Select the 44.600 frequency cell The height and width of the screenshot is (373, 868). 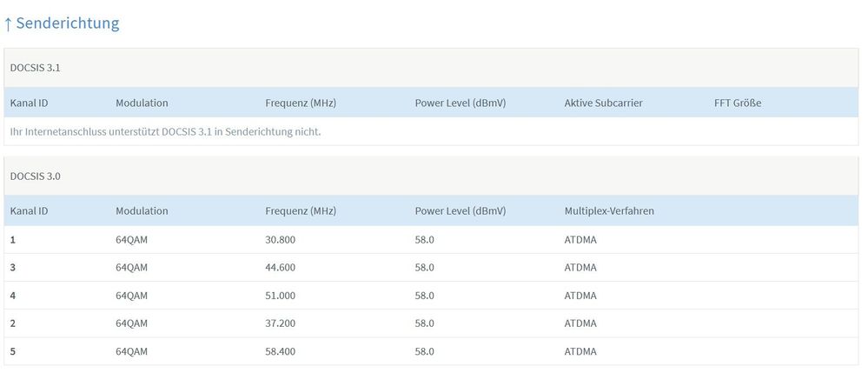click(x=281, y=268)
